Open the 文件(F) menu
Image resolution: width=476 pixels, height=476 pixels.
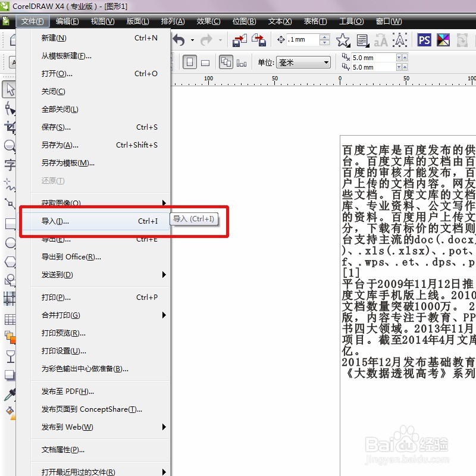coord(33,21)
